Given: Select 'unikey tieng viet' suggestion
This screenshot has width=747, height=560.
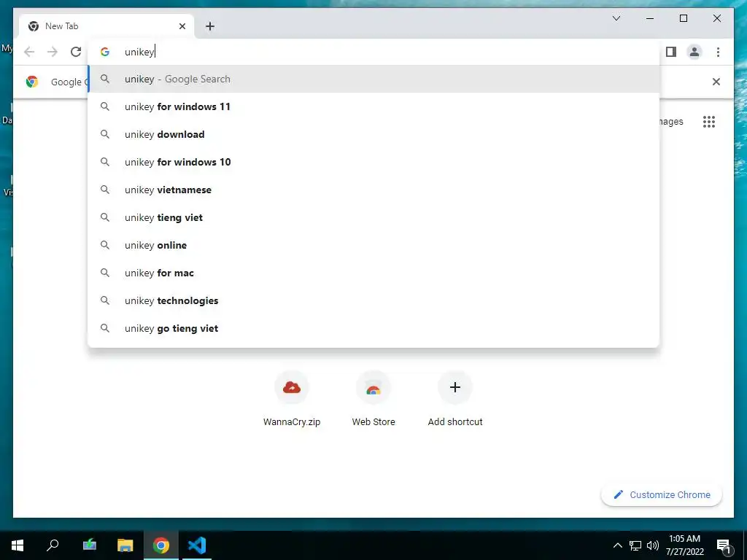Looking at the screenshot, I should [x=373, y=217].
